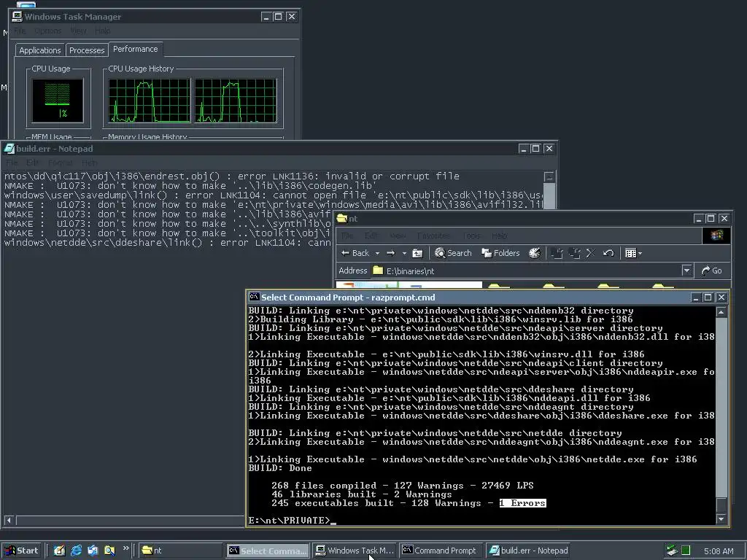Switch to the nt folder taskbar button
The width and height of the screenshot is (747, 560).
pyautogui.click(x=180, y=551)
